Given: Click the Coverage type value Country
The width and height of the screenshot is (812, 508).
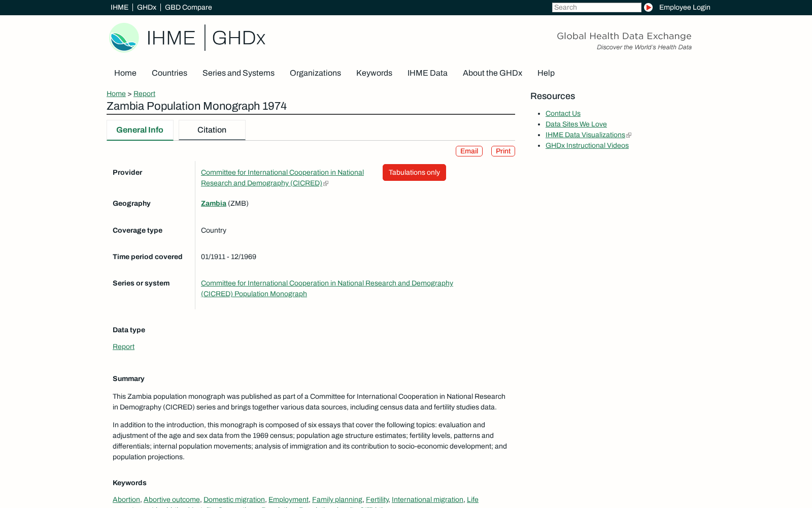Looking at the screenshot, I should (214, 230).
